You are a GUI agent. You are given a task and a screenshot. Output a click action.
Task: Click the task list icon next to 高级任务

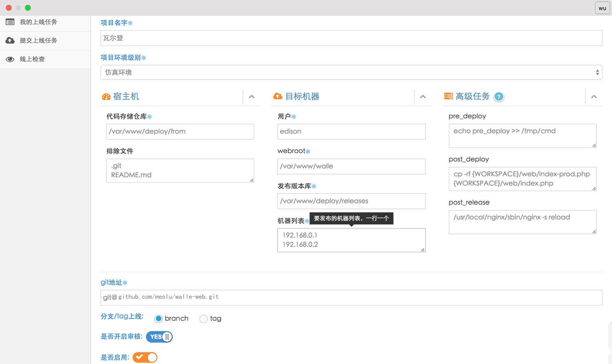448,96
